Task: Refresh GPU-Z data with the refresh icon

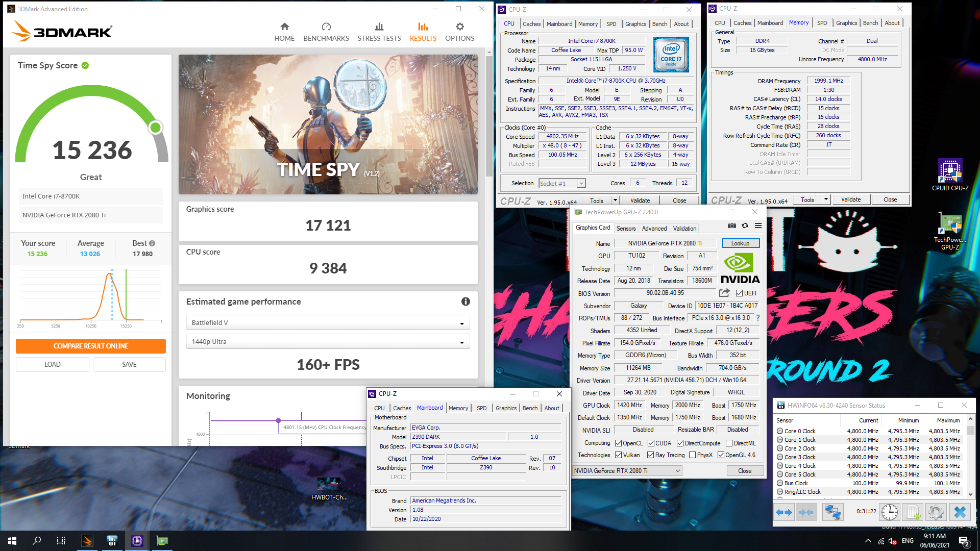Action: tap(745, 226)
